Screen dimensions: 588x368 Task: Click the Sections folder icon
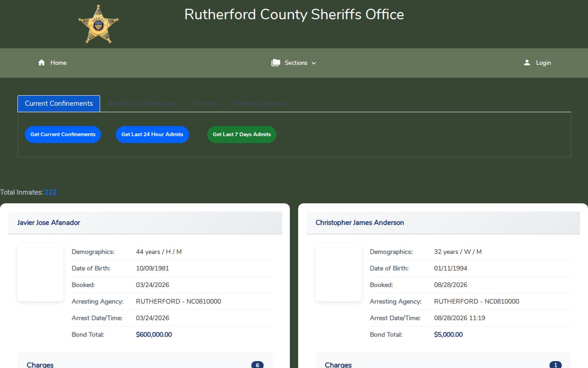(x=276, y=63)
